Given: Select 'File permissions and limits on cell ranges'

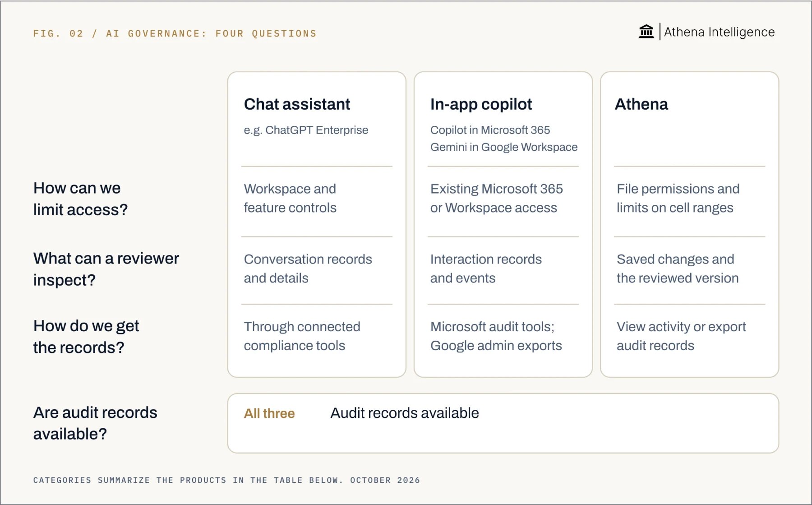Looking at the screenshot, I should pyautogui.click(x=678, y=198).
